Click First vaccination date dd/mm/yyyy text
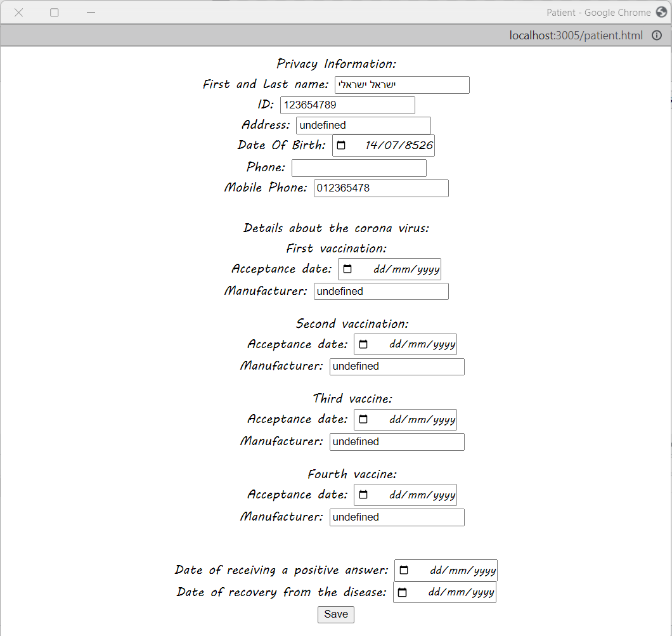The image size is (672, 636). (406, 269)
